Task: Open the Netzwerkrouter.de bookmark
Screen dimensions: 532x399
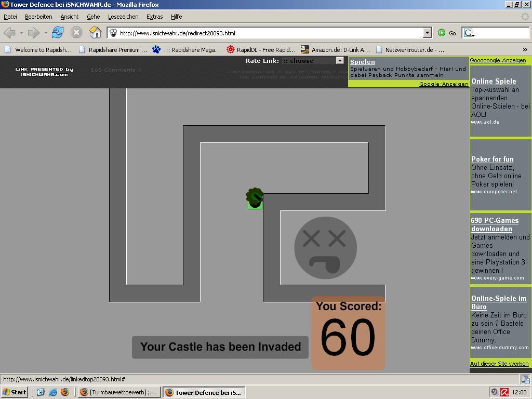Action: 410,50
